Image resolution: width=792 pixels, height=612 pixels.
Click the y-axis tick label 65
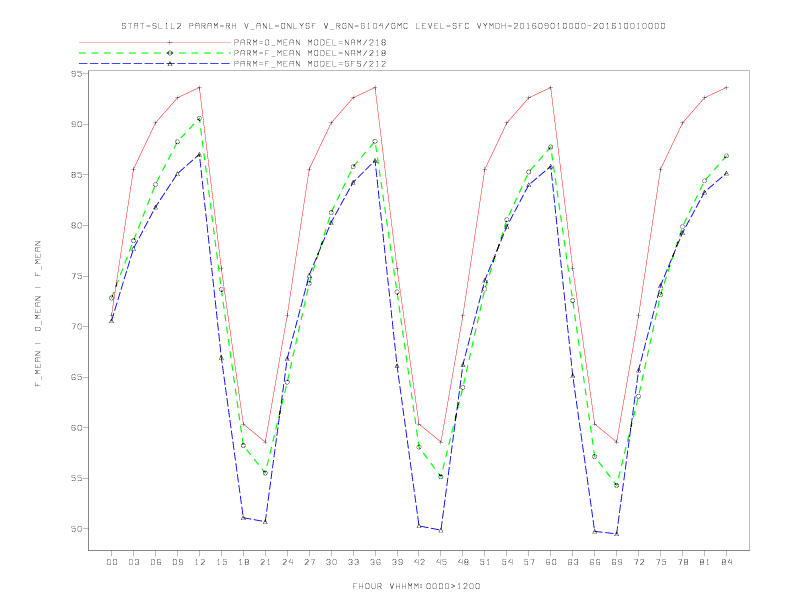pyautogui.click(x=77, y=377)
